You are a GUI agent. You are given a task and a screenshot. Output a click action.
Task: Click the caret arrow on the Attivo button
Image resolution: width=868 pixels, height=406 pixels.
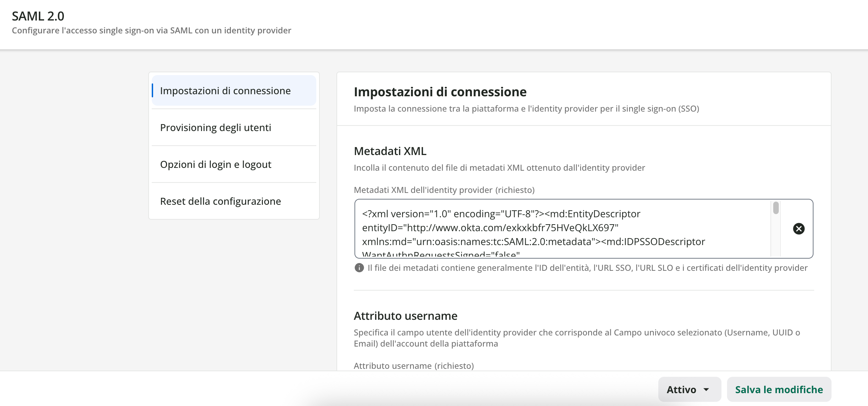click(706, 390)
